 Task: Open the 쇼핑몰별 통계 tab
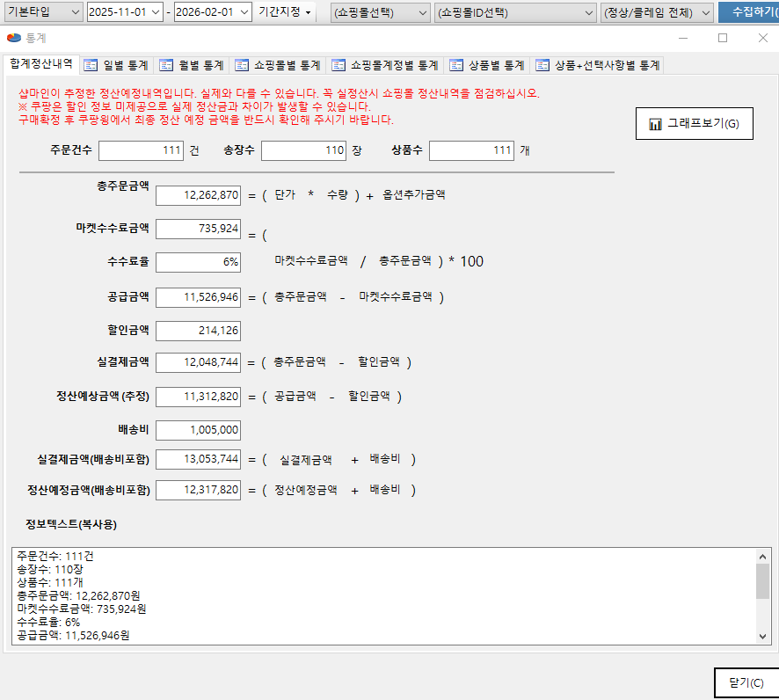coord(278,65)
